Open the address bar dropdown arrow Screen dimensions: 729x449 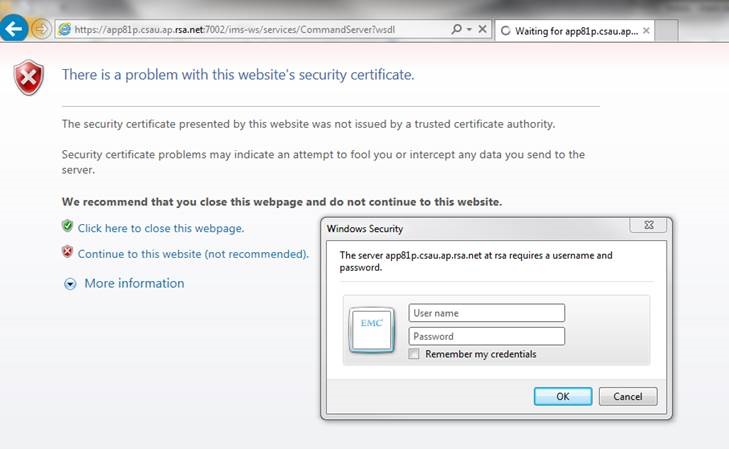[x=469, y=30]
